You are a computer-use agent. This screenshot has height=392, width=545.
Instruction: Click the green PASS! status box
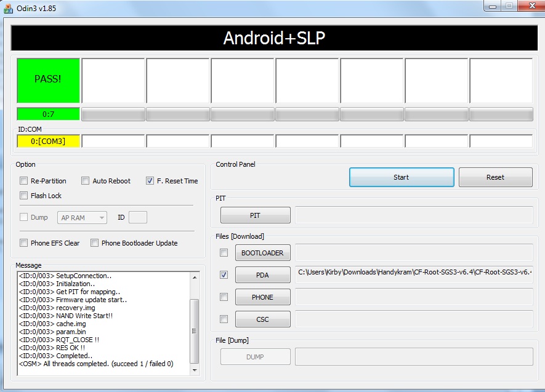(48, 81)
